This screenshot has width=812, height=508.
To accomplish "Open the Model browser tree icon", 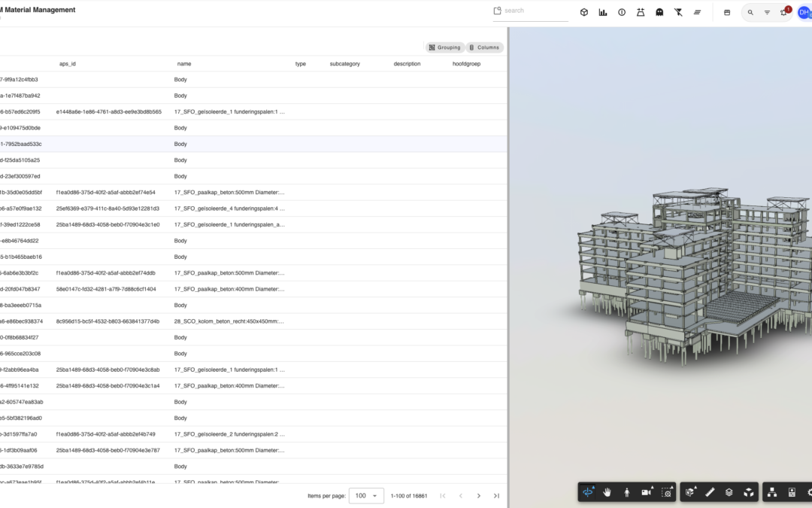I will coord(772,492).
